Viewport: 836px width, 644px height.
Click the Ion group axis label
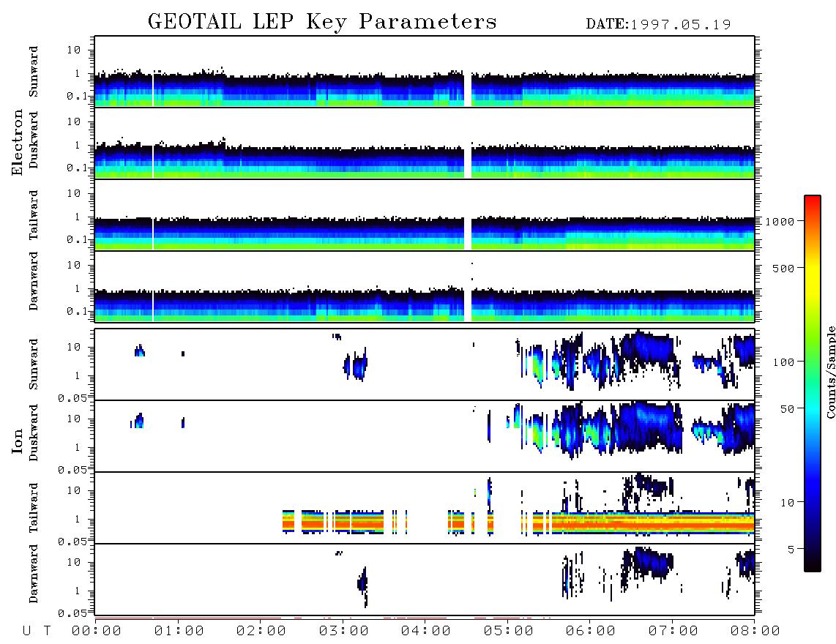click(18, 441)
